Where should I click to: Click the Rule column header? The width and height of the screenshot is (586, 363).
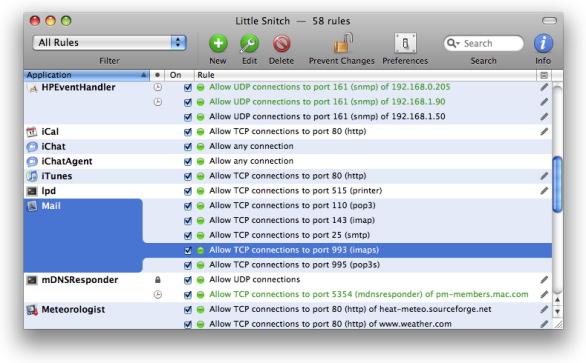point(366,75)
